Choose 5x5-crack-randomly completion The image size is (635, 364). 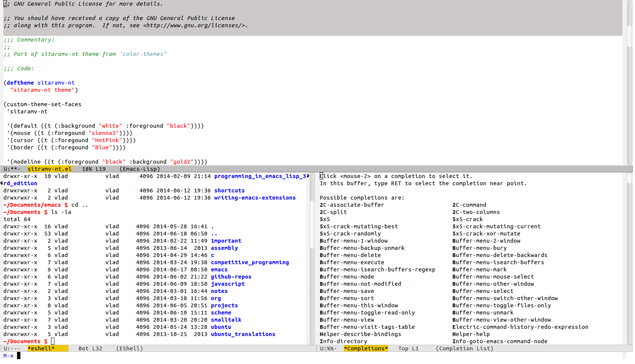350,234
